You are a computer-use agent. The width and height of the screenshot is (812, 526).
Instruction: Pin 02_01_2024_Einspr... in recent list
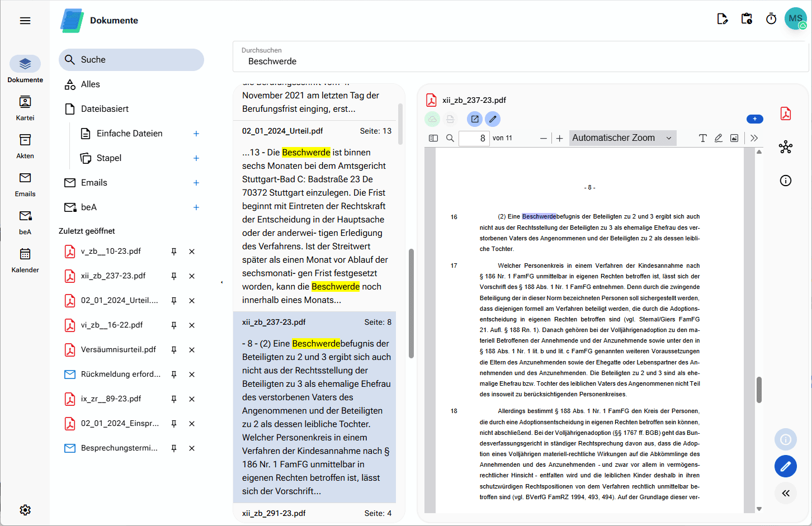(x=174, y=424)
